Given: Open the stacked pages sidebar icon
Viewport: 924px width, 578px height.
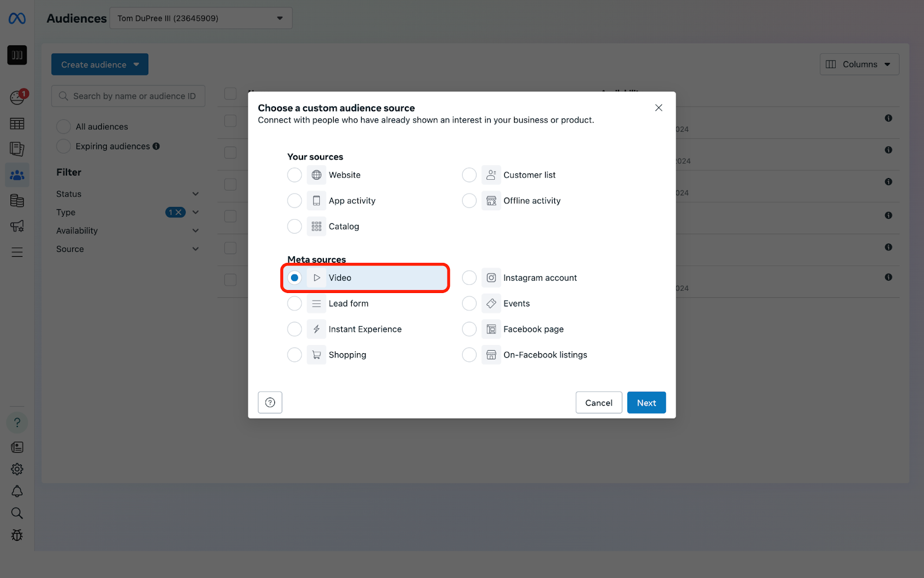Looking at the screenshot, I should 17,149.
